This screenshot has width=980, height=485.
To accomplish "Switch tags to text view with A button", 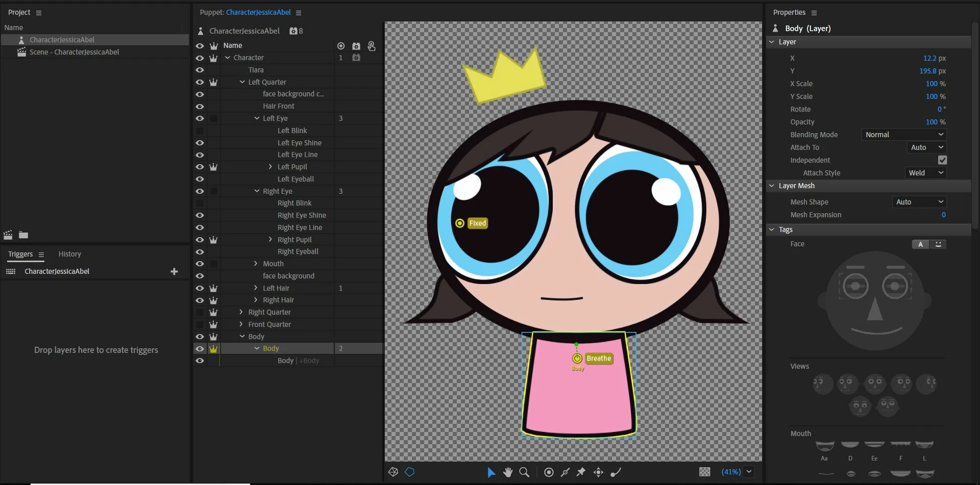I will point(921,244).
